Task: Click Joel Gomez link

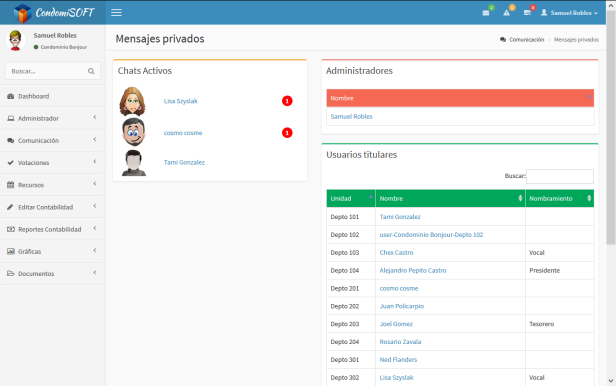Action: click(x=396, y=324)
